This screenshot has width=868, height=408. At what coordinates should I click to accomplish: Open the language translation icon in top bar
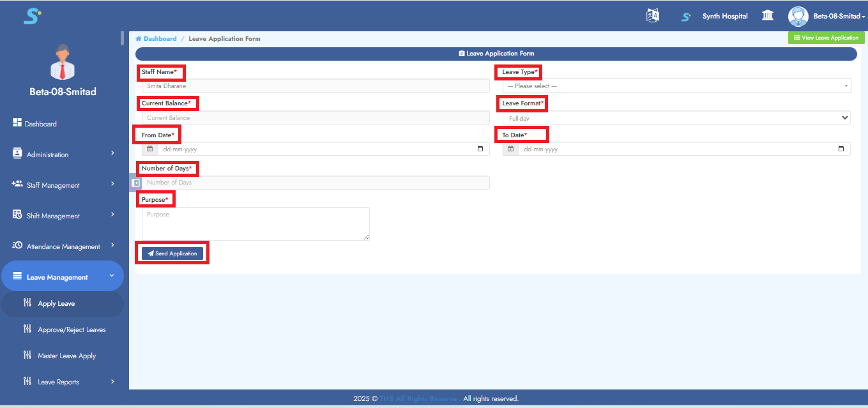point(653,15)
